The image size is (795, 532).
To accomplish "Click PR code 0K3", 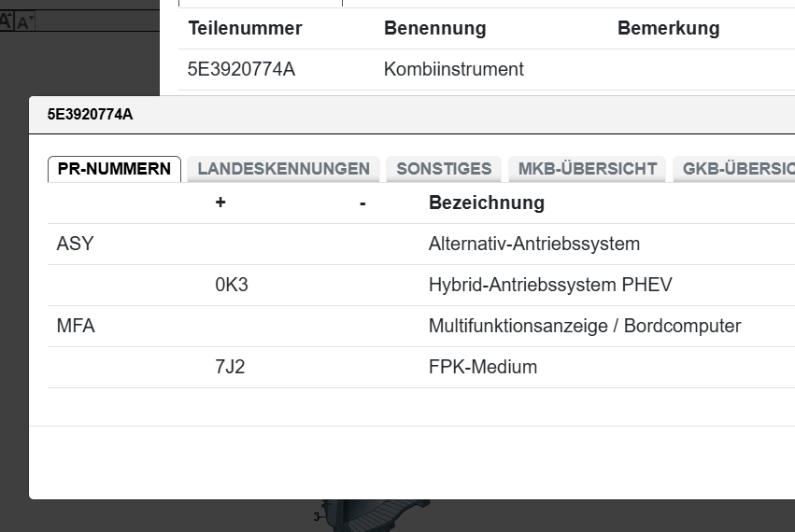I will pyautogui.click(x=232, y=285).
